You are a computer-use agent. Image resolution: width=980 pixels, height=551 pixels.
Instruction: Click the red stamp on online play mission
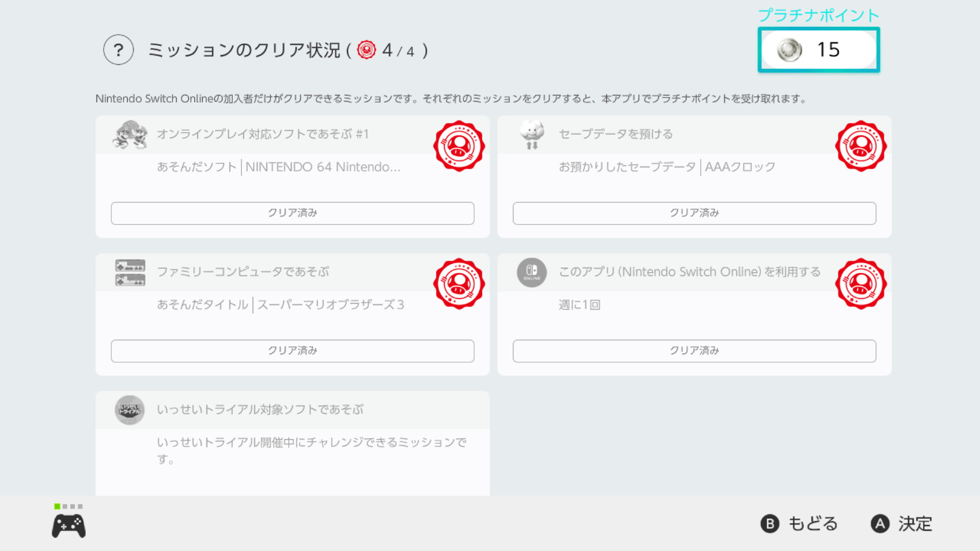(459, 146)
